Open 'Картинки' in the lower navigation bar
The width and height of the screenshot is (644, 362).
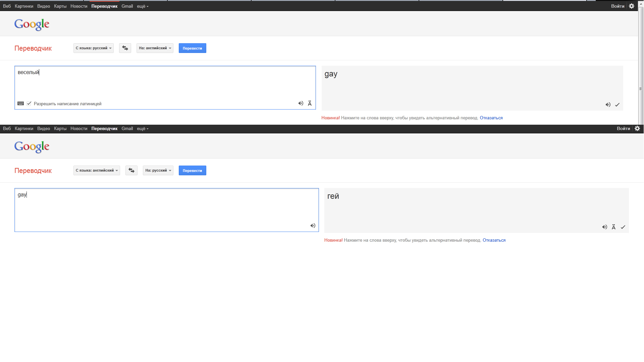pyautogui.click(x=24, y=129)
